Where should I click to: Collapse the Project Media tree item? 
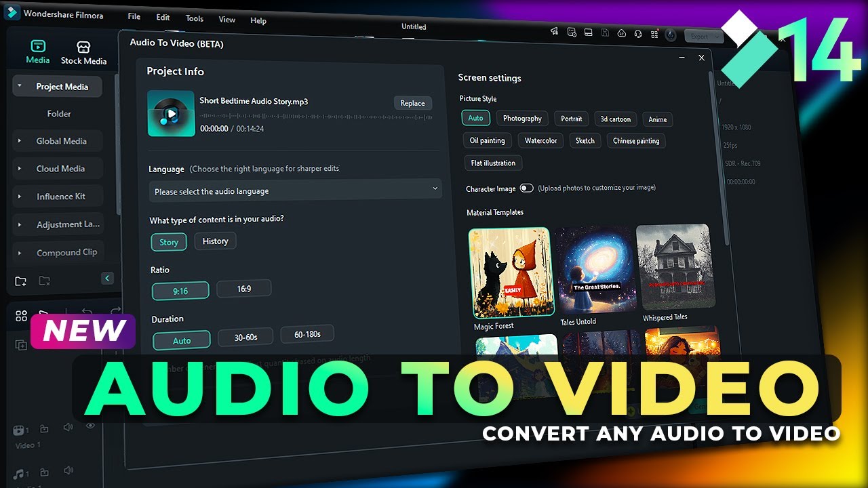click(x=20, y=86)
